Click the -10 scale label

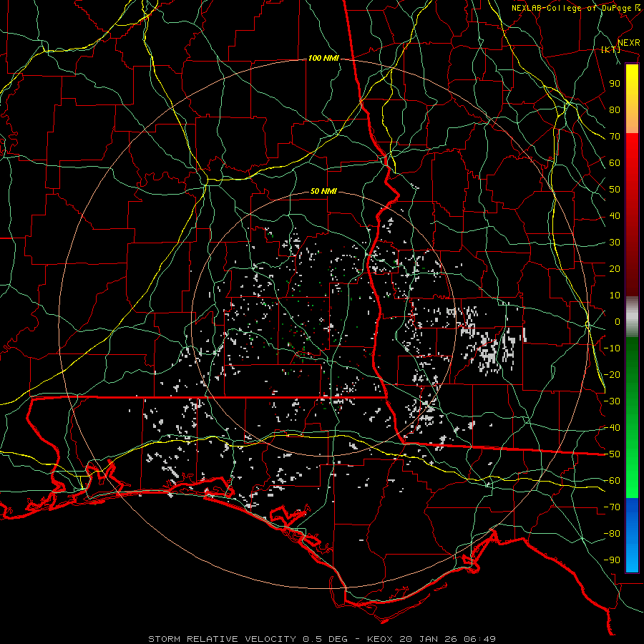[x=612, y=348]
